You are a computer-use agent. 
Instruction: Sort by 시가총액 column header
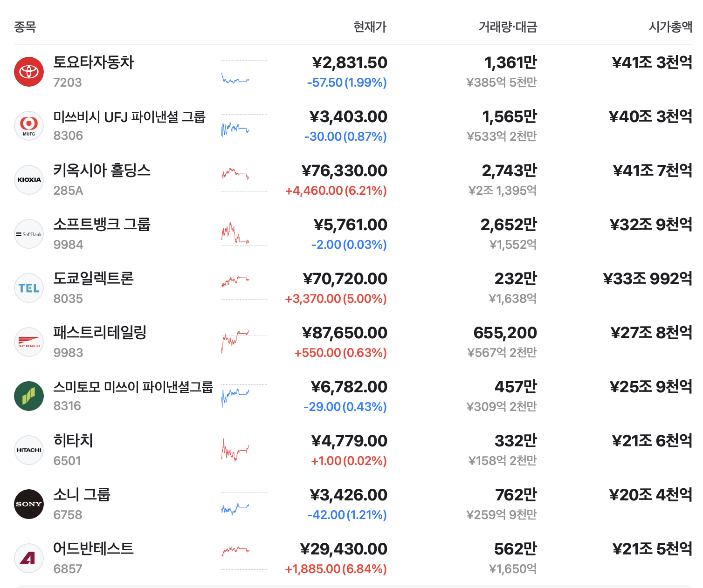coord(671,27)
